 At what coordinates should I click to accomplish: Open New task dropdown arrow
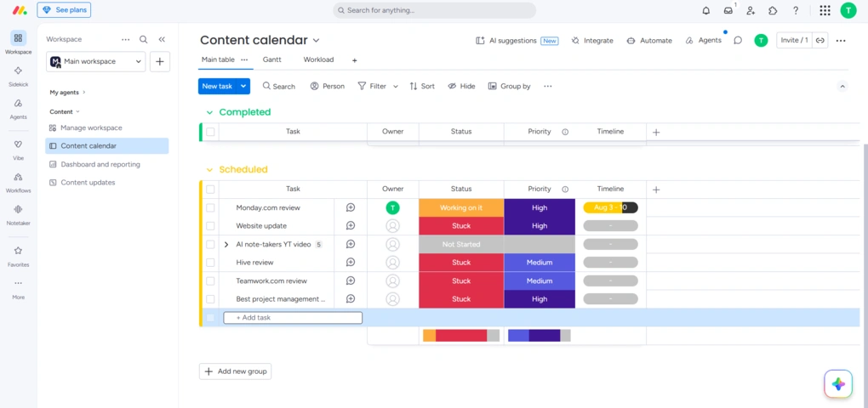point(243,86)
